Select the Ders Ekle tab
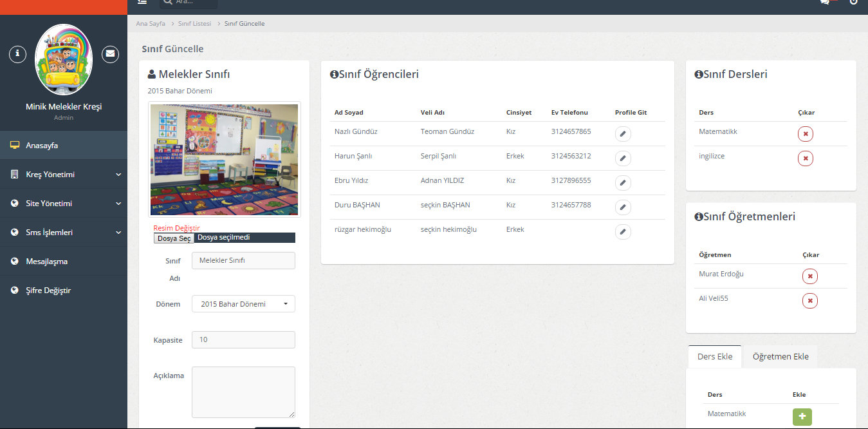The height and width of the screenshot is (429, 868). click(x=714, y=357)
